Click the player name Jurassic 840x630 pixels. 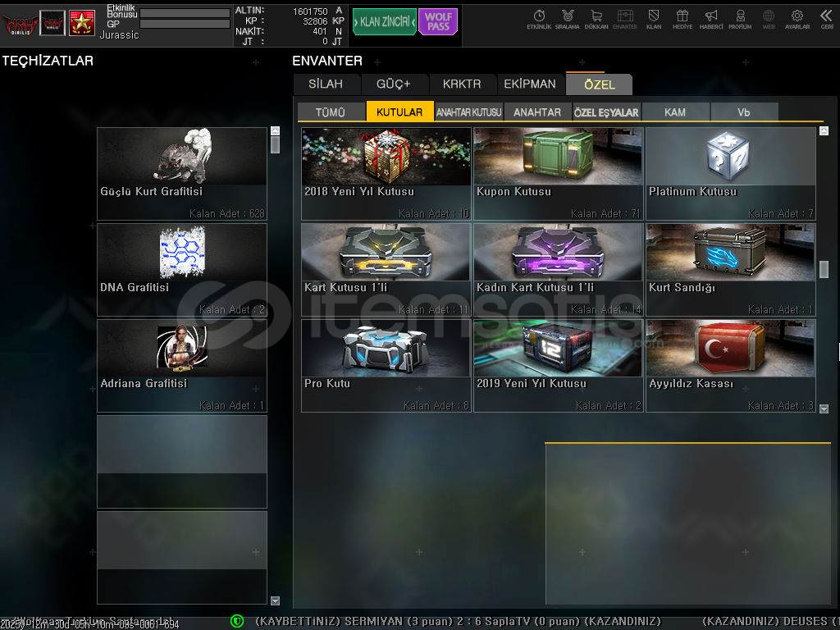pyautogui.click(x=119, y=34)
